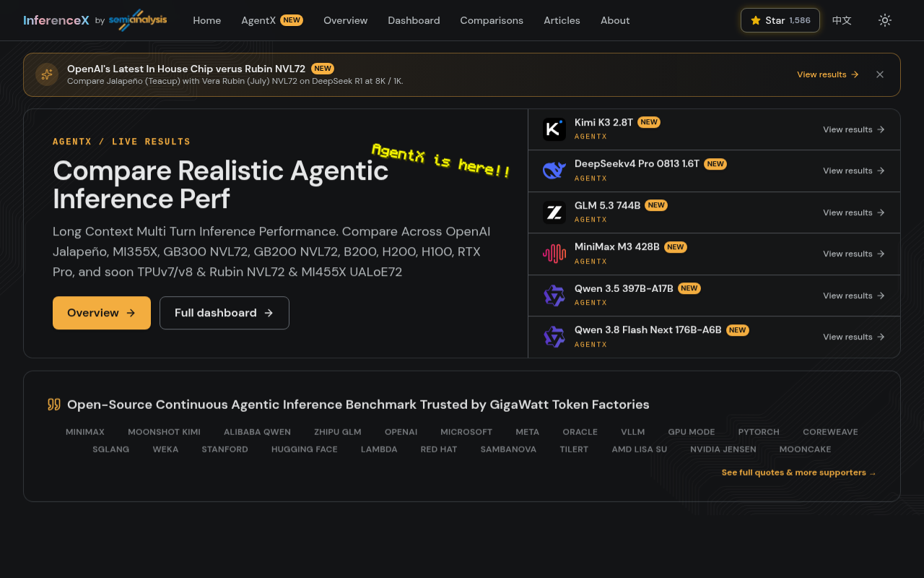The image size is (924, 578).
Task: Click the NVIDIA JENSEN supporter name
Action: point(723,449)
